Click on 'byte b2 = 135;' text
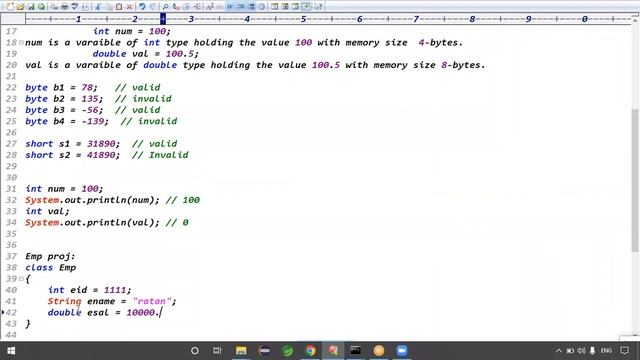 point(64,99)
